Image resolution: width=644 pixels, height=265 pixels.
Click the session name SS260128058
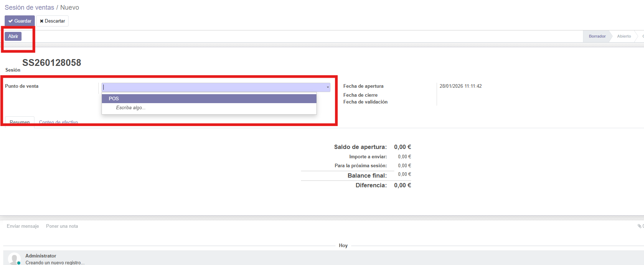[52, 63]
